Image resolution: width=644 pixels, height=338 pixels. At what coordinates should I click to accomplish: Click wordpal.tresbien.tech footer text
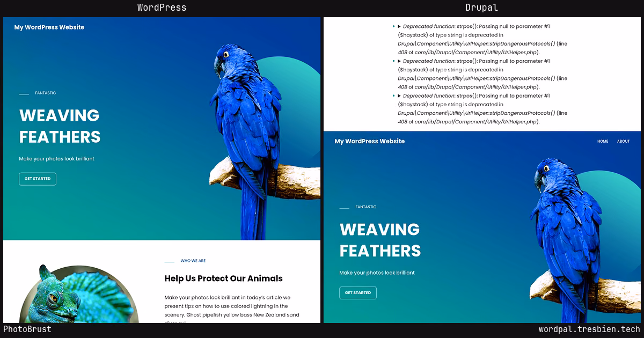[589, 329]
